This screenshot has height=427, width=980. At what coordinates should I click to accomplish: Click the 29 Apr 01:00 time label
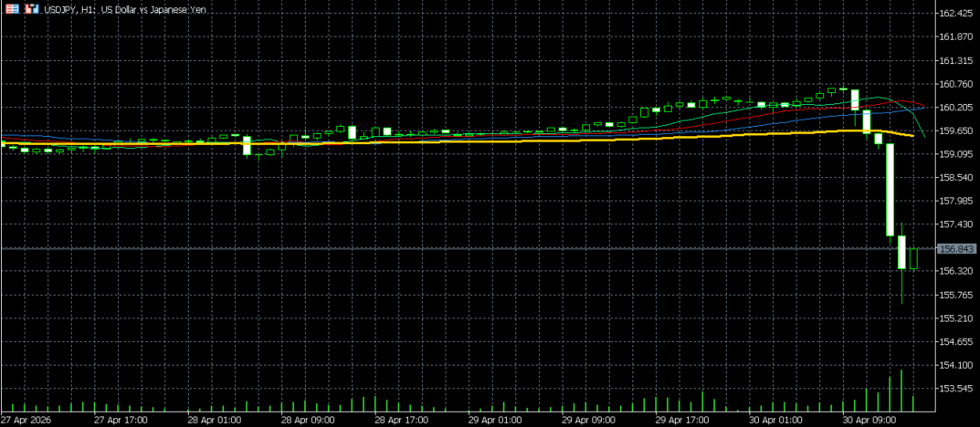pos(496,420)
